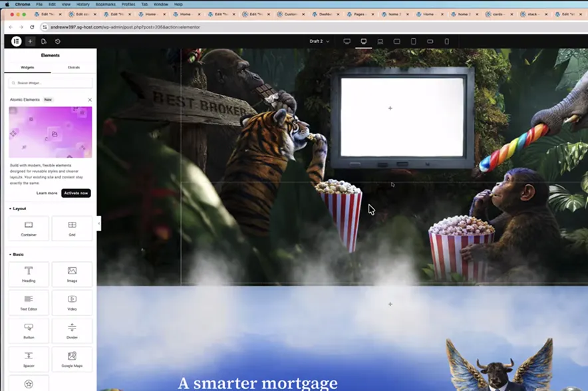Select the Video widget

pos(72,303)
